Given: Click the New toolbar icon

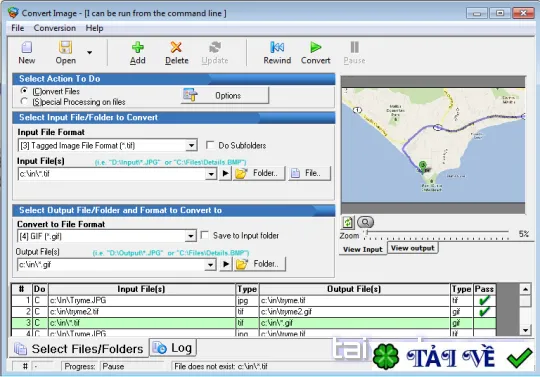Looking at the screenshot, I should tap(27, 48).
